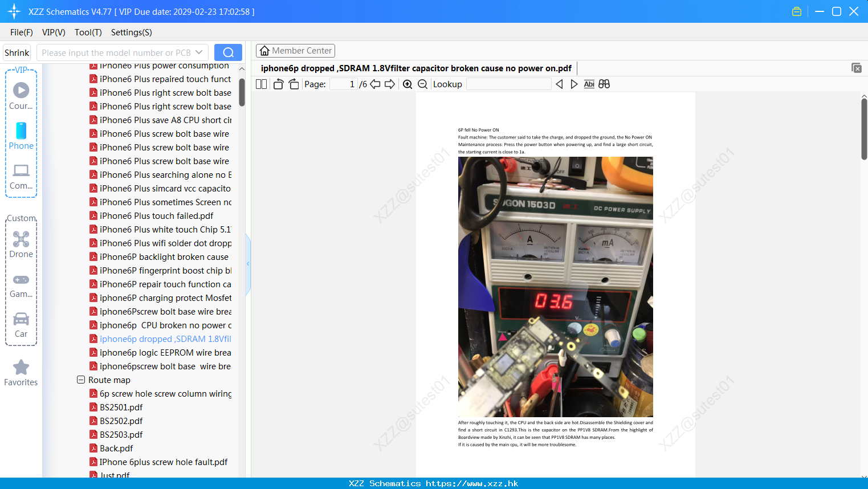Open the File(F) menu
This screenshot has height=489, width=868.
tap(22, 32)
